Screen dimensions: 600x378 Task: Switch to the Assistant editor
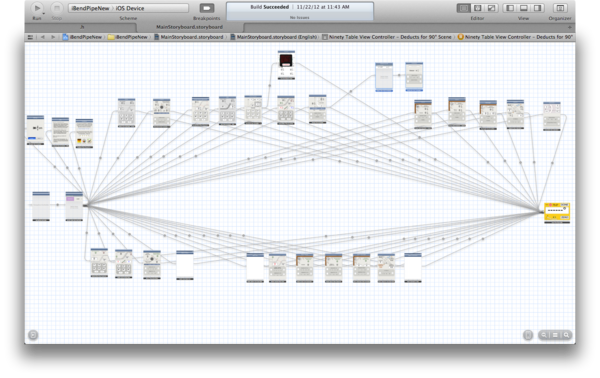[x=478, y=8]
